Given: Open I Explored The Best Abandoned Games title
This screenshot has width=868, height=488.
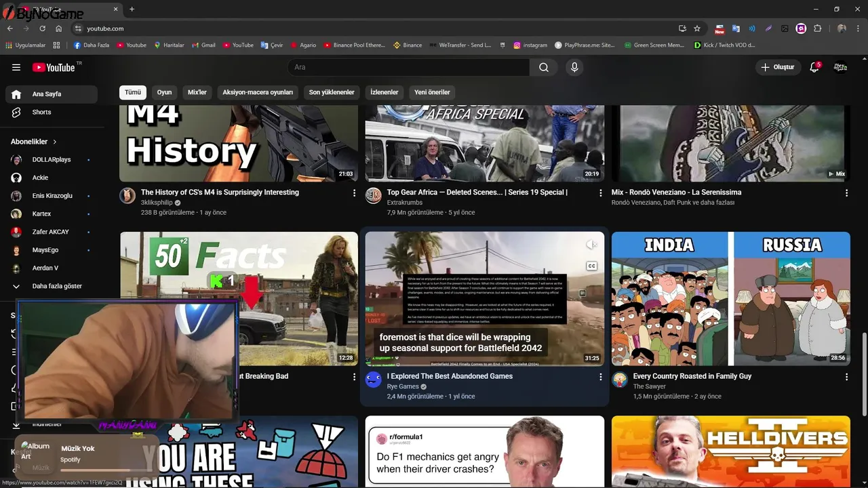Looking at the screenshot, I should (450, 376).
